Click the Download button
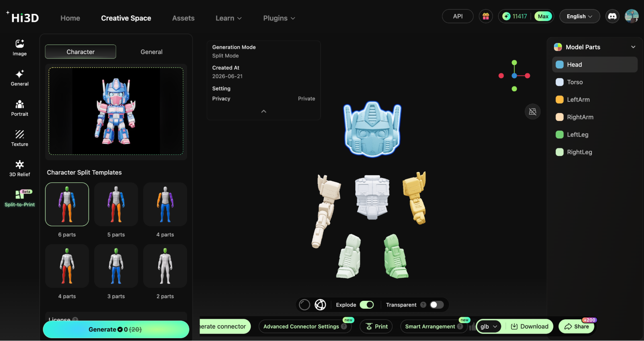Image resolution: width=644 pixels, height=341 pixels. click(x=529, y=327)
